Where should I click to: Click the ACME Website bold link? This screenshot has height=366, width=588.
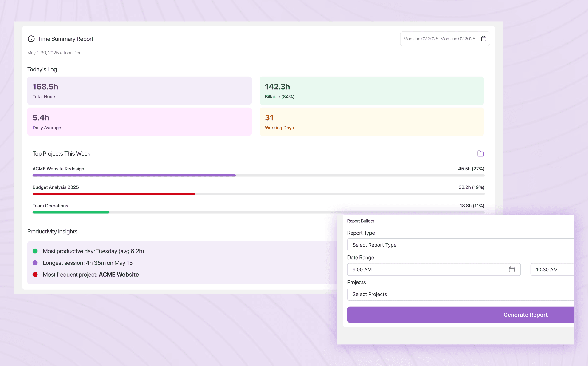pyautogui.click(x=119, y=275)
